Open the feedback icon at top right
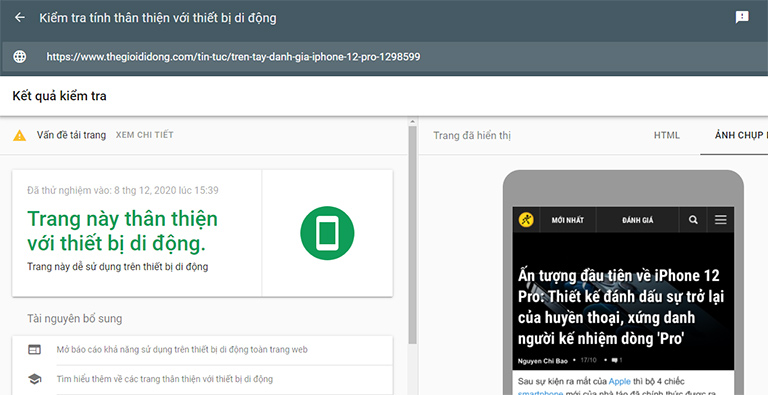Image resolution: width=768 pixels, height=395 pixels. (742, 17)
